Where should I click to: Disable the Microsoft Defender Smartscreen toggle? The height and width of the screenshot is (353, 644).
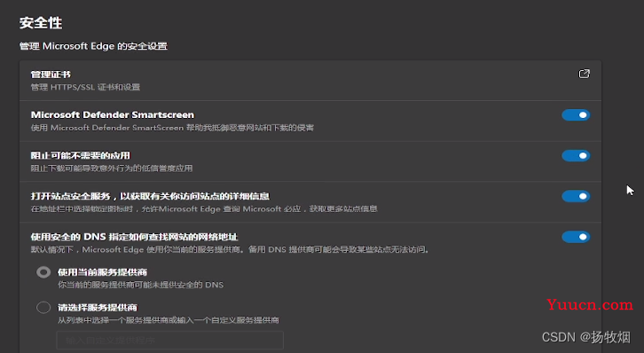pos(576,115)
